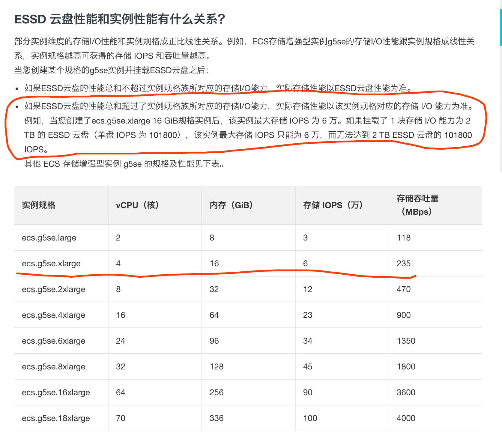Click the vCPU（核）column header
Screen dimensions: 502x448
[137, 205]
